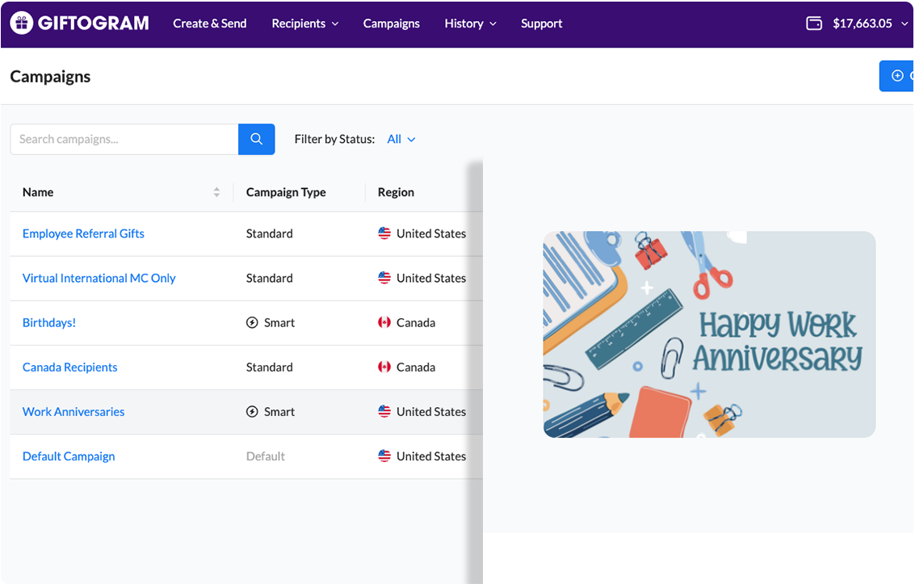Screen dimensions: 915x588
Task: Open the Filter by Status dropdown
Action: pyautogui.click(x=401, y=139)
